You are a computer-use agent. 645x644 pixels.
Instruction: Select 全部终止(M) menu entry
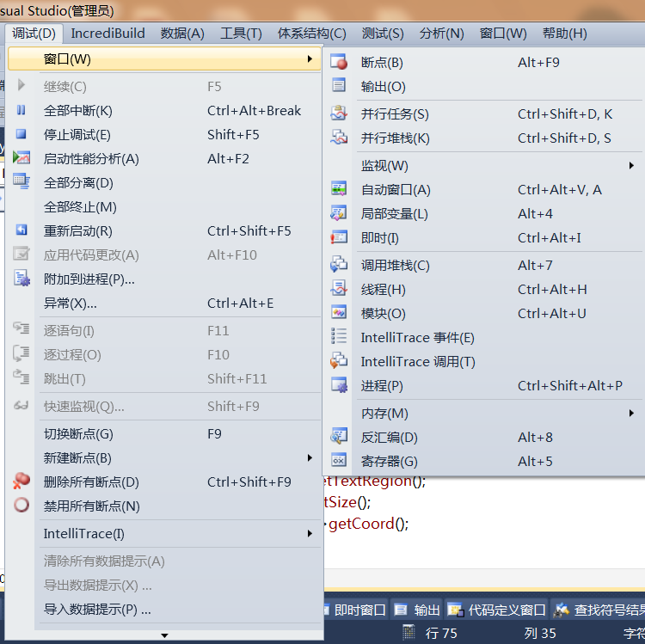pos(164,207)
